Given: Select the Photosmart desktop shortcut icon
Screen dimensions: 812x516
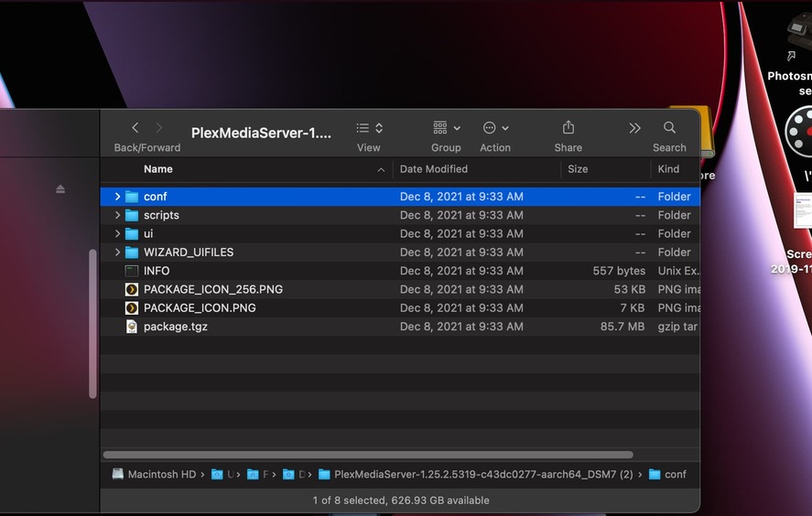Looking at the screenshot, I should coord(799,32).
